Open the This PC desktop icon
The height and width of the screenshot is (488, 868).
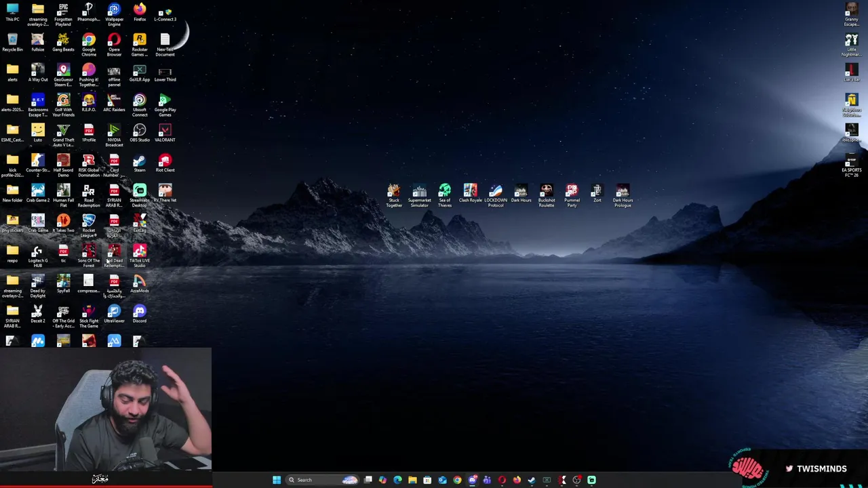tap(12, 12)
